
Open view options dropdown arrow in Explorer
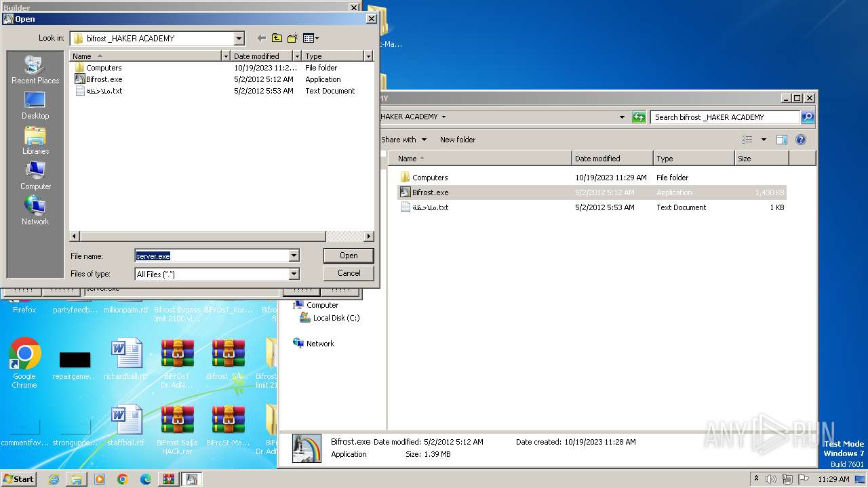click(764, 140)
